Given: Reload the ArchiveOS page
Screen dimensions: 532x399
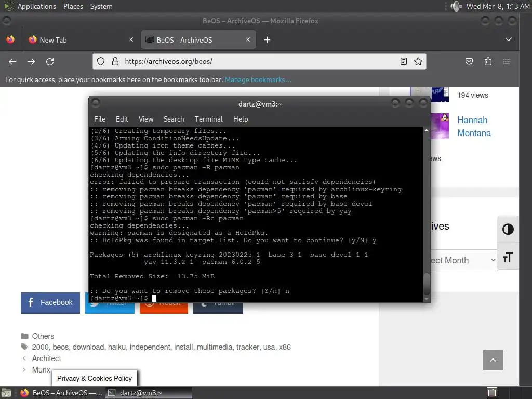Looking at the screenshot, I should (x=50, y=61).
